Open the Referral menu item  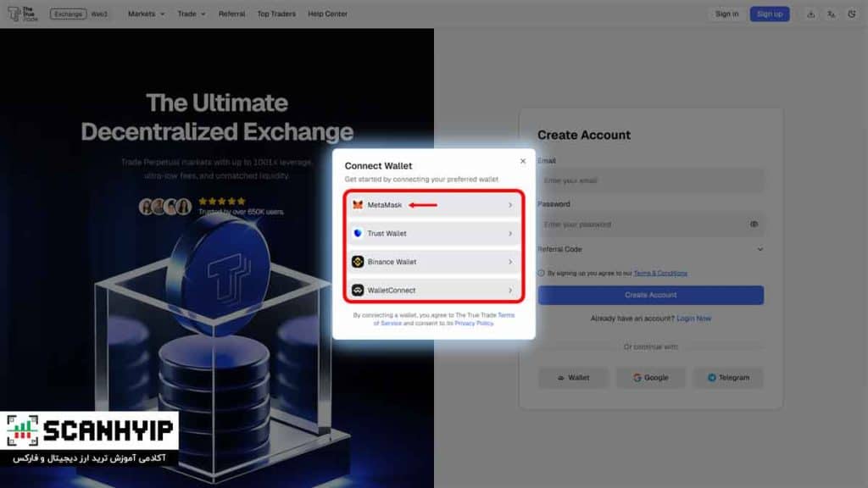point(231,14)
